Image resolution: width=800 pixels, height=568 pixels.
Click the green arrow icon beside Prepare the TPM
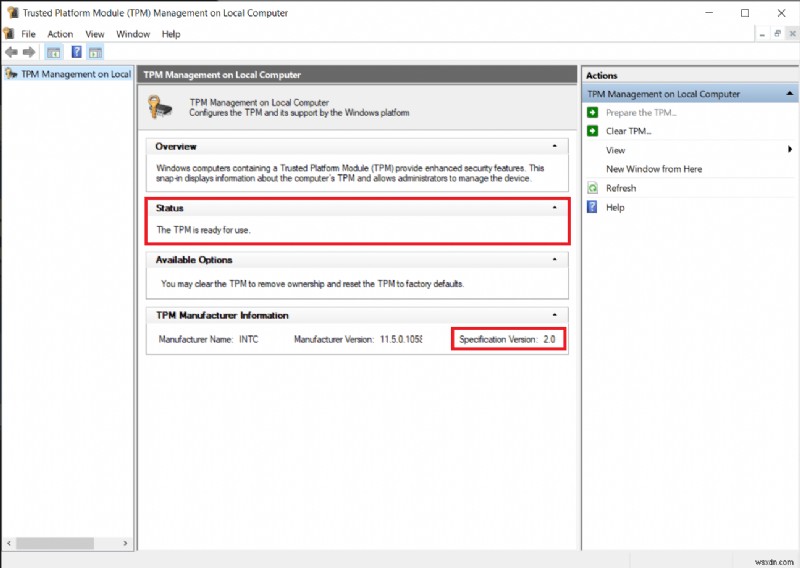pos(592,112)
